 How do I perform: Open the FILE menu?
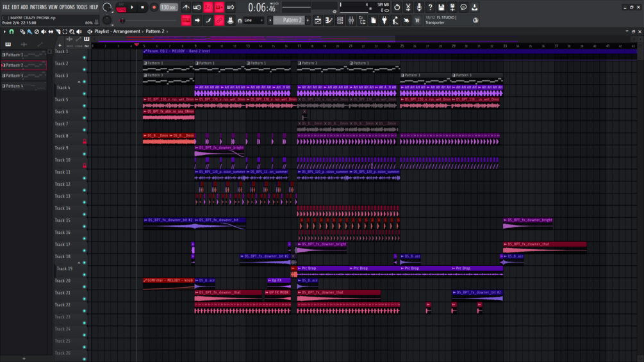tap(6, 7)
